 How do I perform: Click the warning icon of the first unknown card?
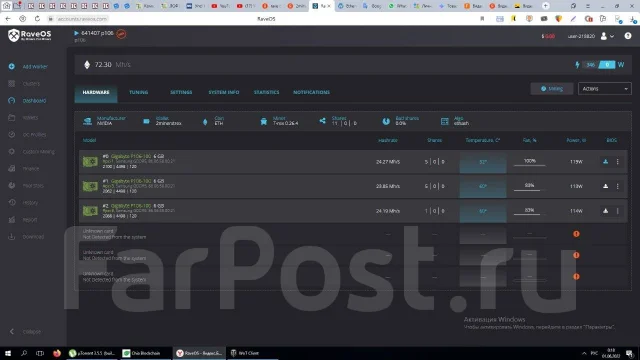tap(576, 234)
